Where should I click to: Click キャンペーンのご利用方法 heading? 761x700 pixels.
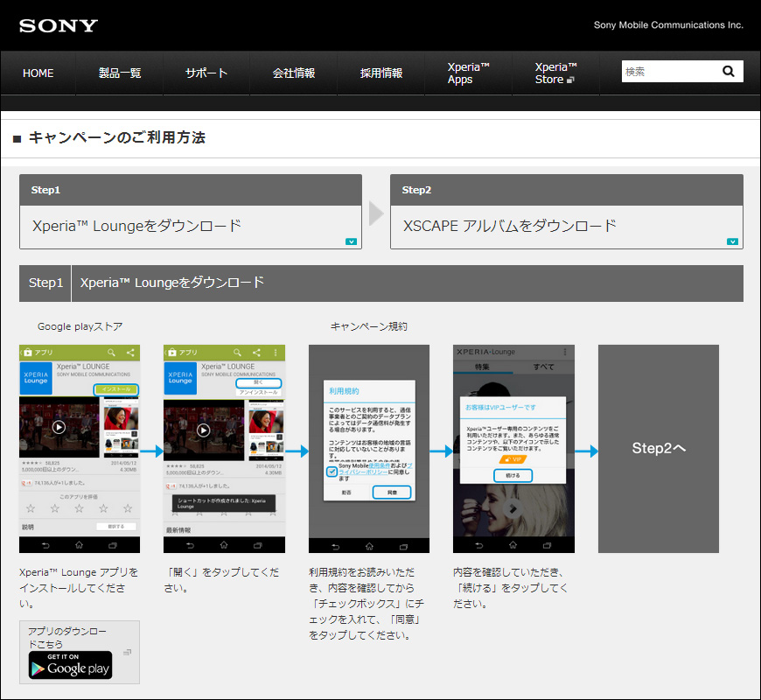coord(117,137)
